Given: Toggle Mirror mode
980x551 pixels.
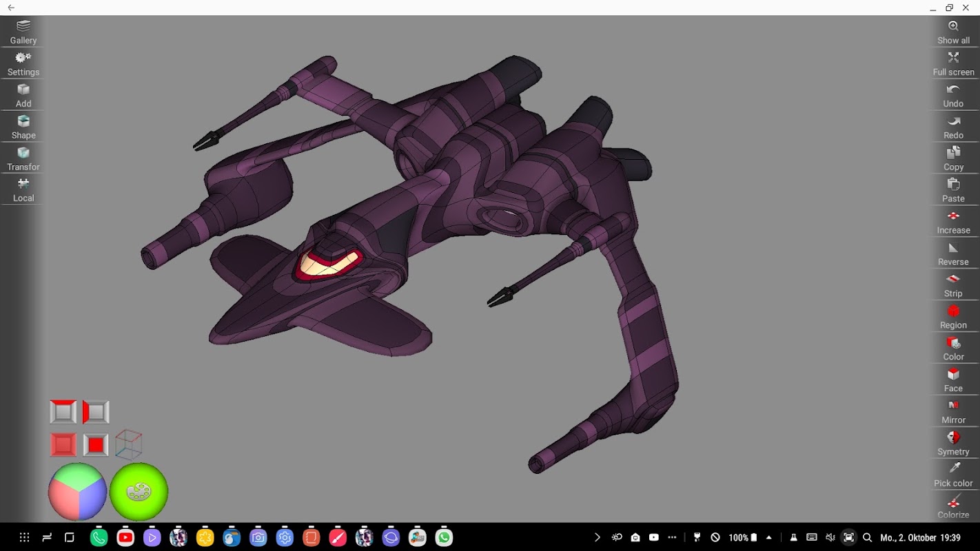Looking at the screenshot, I should [x=953, y=412].
